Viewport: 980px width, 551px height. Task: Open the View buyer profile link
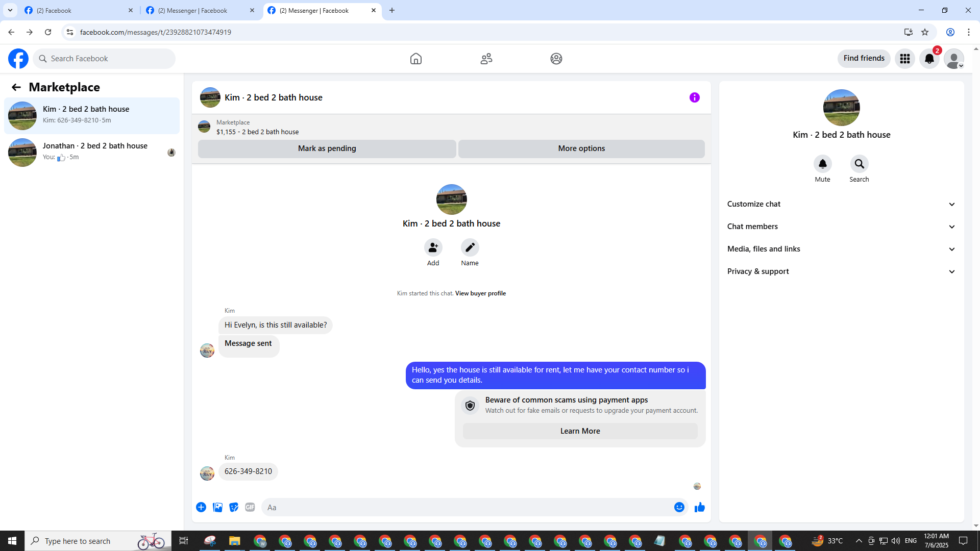pos(480,293)
